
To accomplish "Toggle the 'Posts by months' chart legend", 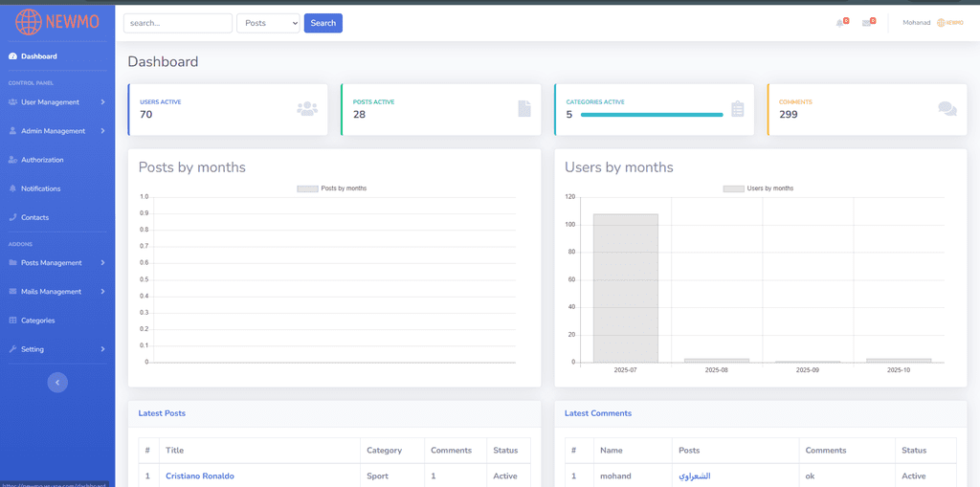I will [332, 188].
